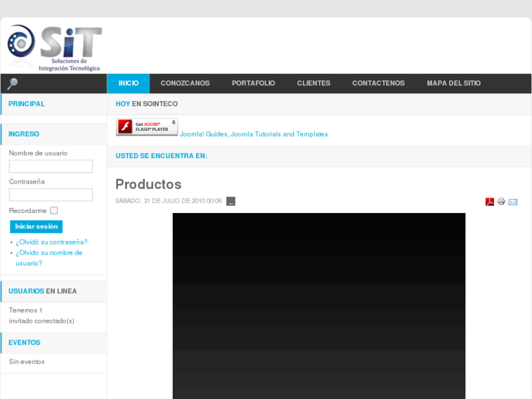Click the USUARIOS EN LINEA heading
Image resolution: width=532 pixels, height=399 pixels.
tap(42, 291)
